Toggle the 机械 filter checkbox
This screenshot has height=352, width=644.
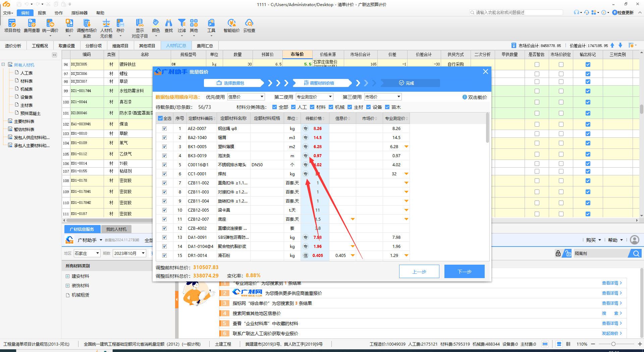[331, 107]
